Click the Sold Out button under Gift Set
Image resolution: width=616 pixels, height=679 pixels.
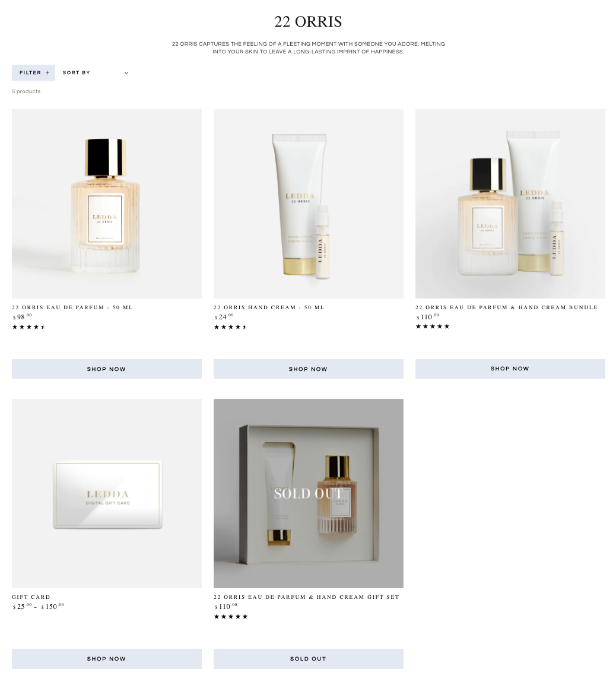click(x=308, y=659)
